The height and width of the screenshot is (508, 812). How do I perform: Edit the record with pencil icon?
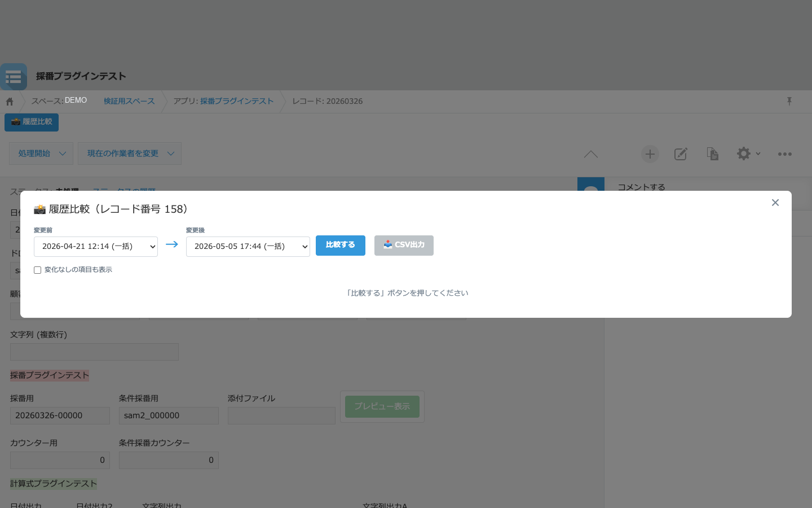point(681,154)
